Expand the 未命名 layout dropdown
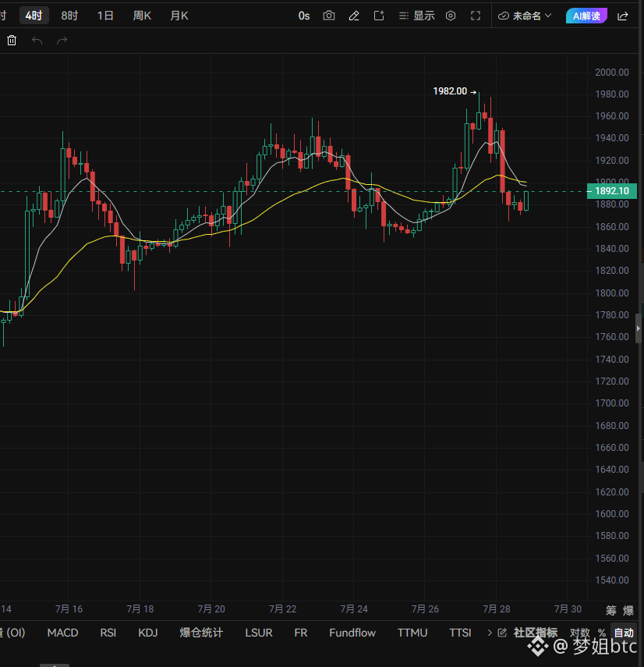 tap(525, 16)
